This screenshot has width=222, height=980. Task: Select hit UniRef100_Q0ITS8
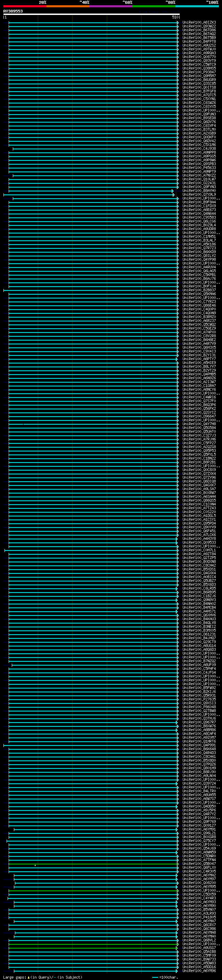199,88
